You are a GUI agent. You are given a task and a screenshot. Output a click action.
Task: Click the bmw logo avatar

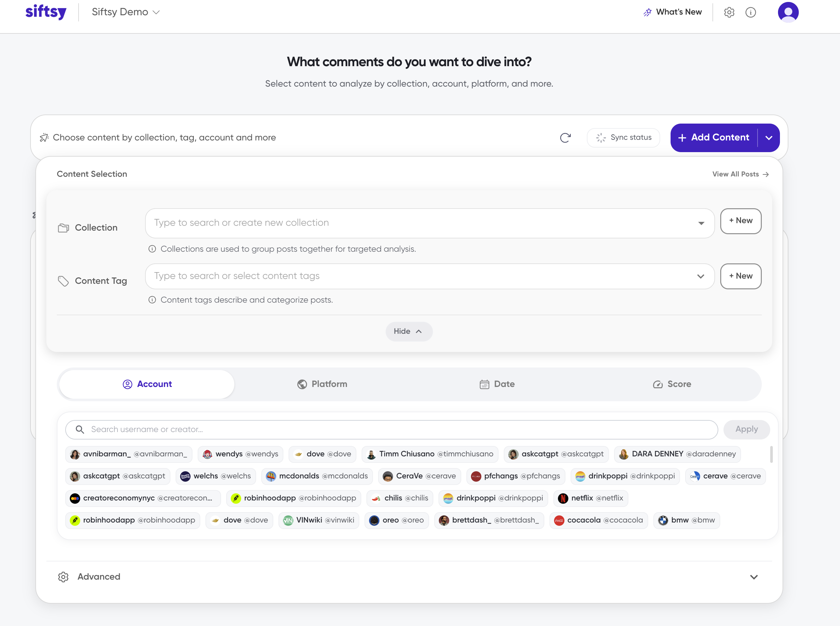point(662,521)
